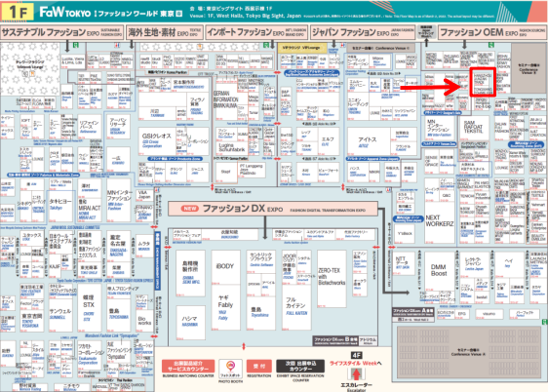Click the PT Langgeng Jaya Plastindo booth
548x392 pixels.
click(252, 170)
